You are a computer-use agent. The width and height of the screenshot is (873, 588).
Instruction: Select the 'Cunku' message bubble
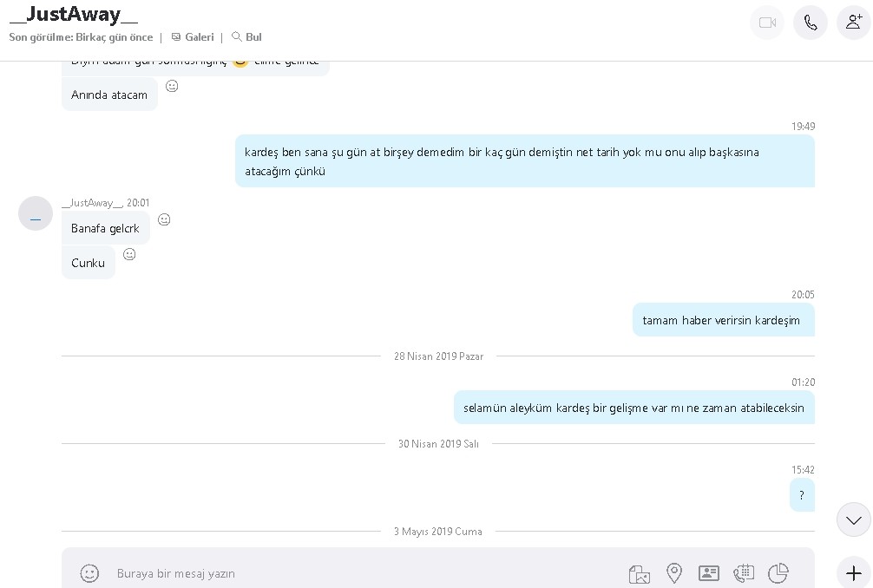coord(88,263)
